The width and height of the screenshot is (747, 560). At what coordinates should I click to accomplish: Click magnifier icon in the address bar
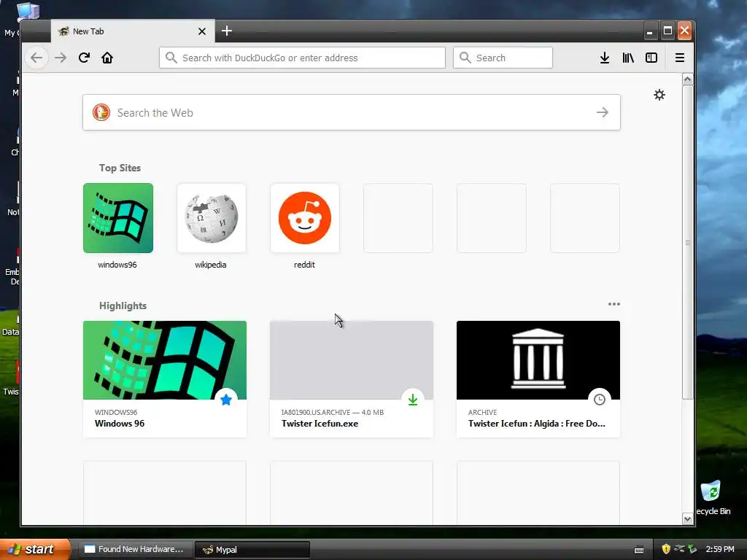coord(171,58)
